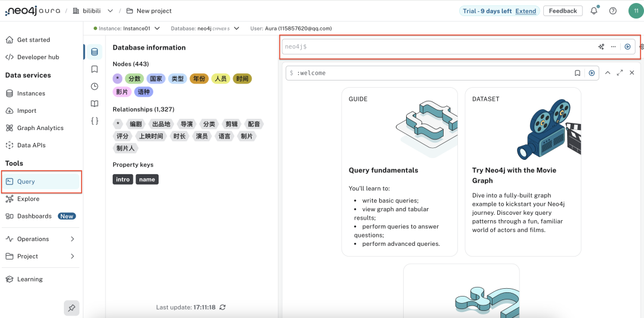Image resolution: width=644 pixels, height=318 pixels.
Task: Click the Feedback button
Action: [562, 11]
